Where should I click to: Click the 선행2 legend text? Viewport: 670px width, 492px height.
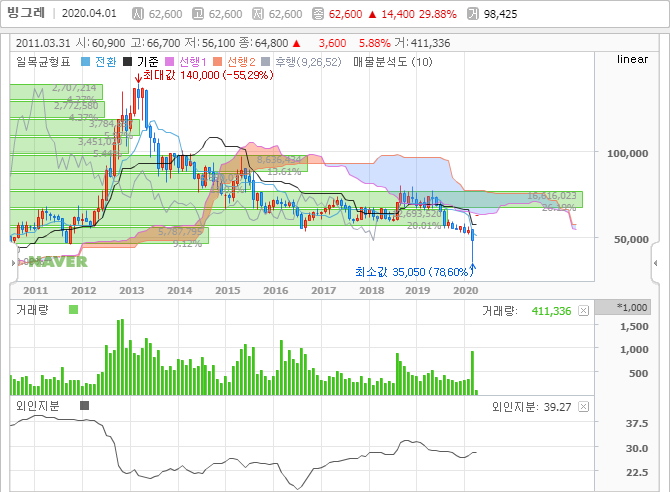[x=241, y=62]
